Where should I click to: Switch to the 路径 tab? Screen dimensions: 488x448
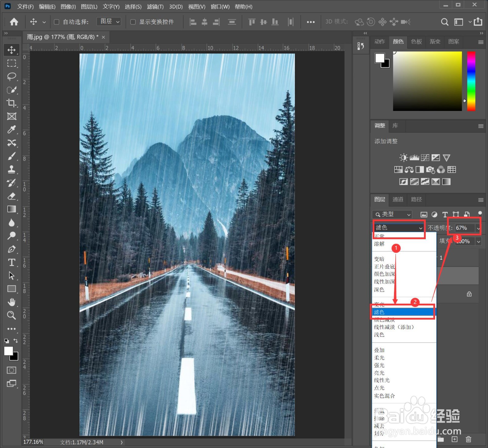pyautogui.click(x=416, y=199)
